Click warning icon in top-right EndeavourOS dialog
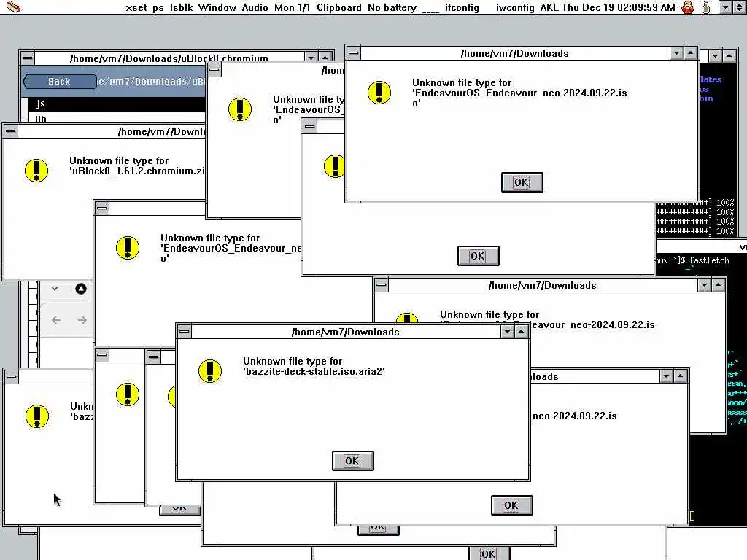Viewport: 747px width, 560px height. [x=379, y=93]
